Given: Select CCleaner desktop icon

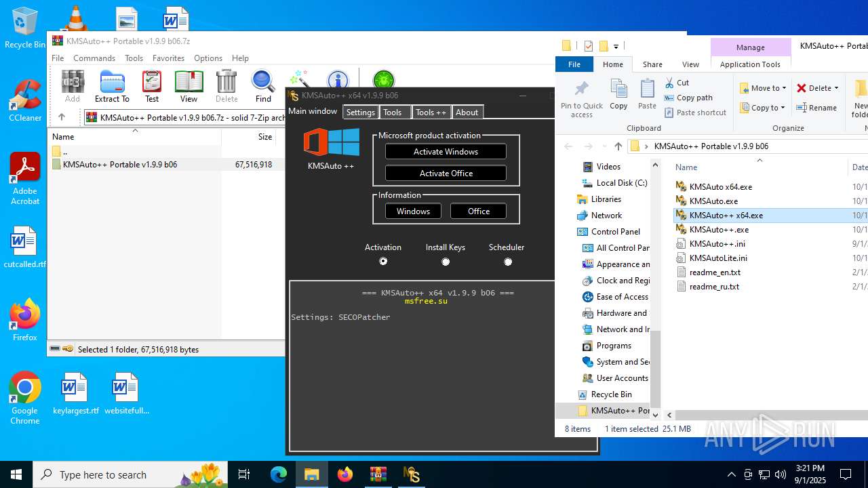Looking at the screenshot, I should coord(25,100).
